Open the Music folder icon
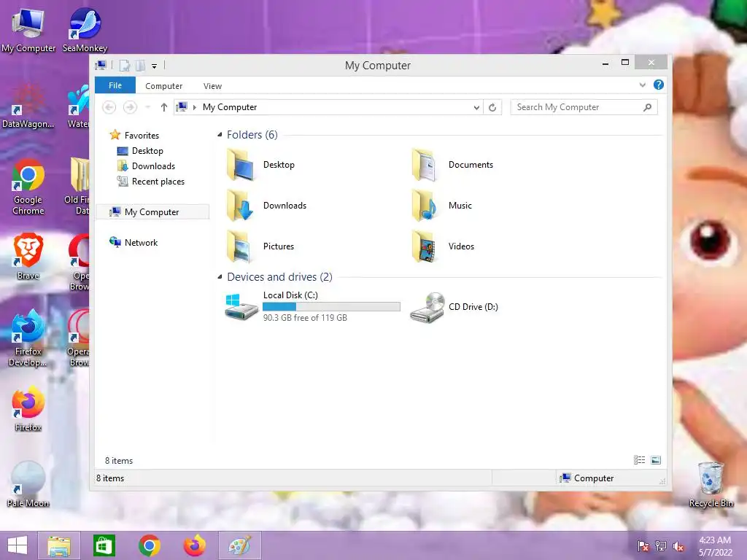 (425, 205)
